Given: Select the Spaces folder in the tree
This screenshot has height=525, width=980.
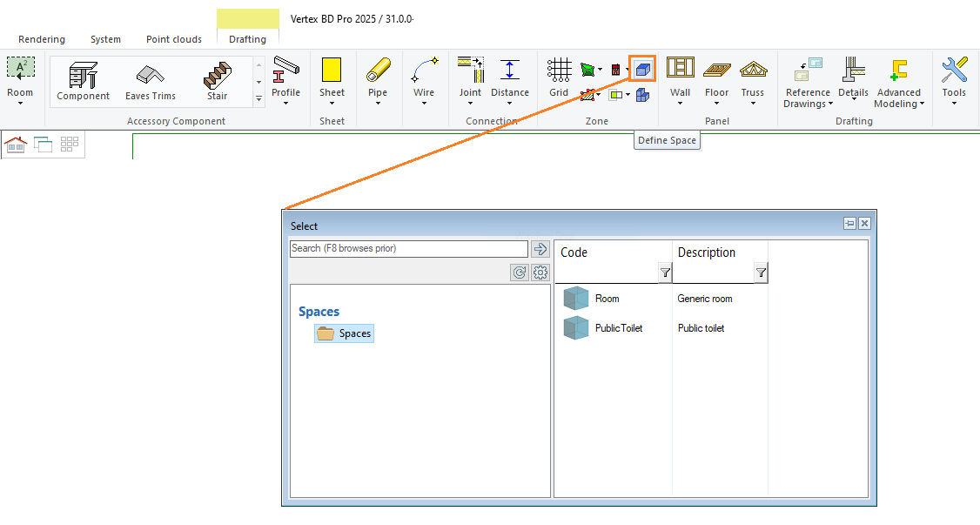Looking at the screenshot, I should (x=345, y=333).
